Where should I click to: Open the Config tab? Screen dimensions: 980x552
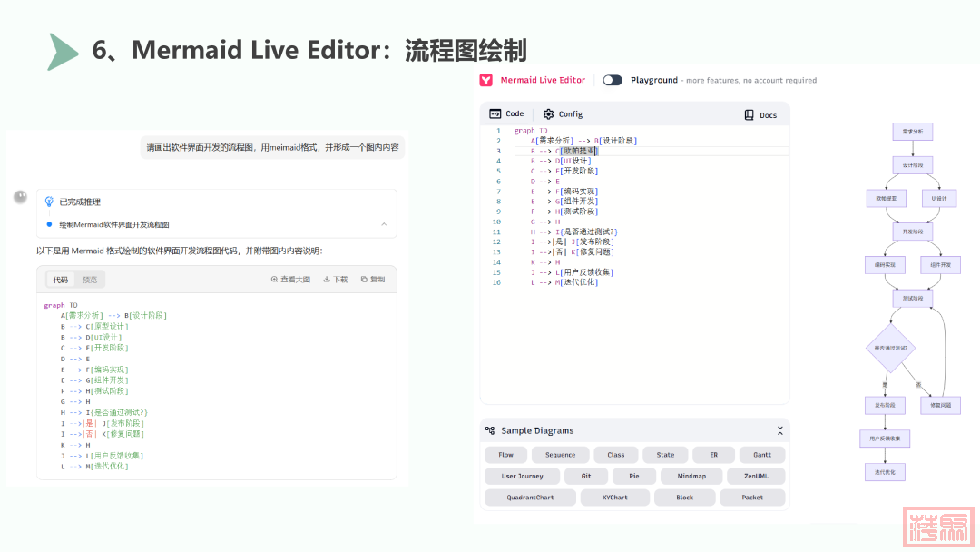coord(563,114)
